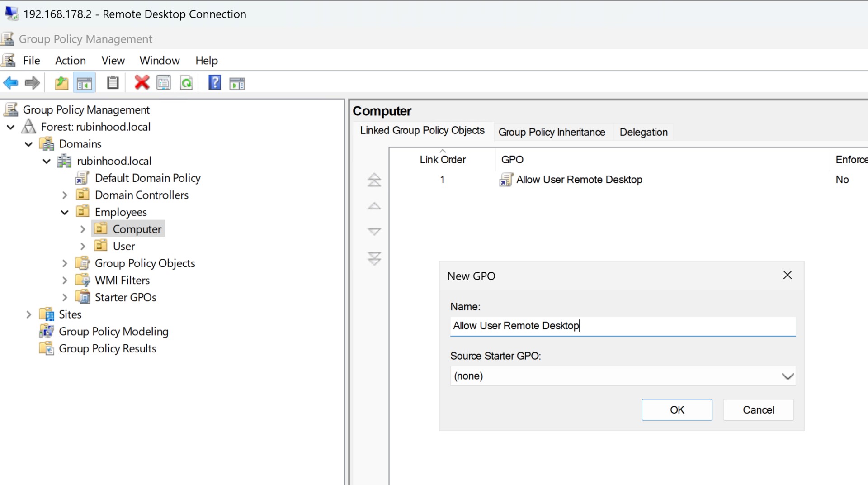The width and height of the screenshot is (868, 485).
Task: Click the Enforced value No
Action: tap(842, 180)
